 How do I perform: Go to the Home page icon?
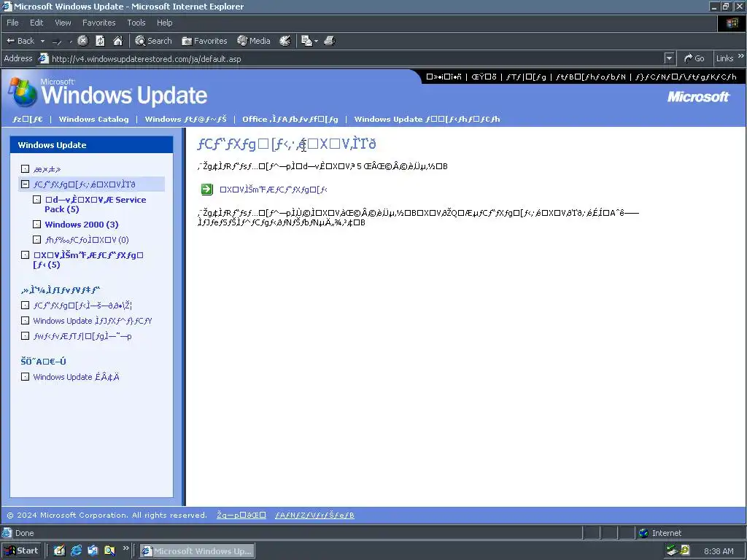[117, 41]
